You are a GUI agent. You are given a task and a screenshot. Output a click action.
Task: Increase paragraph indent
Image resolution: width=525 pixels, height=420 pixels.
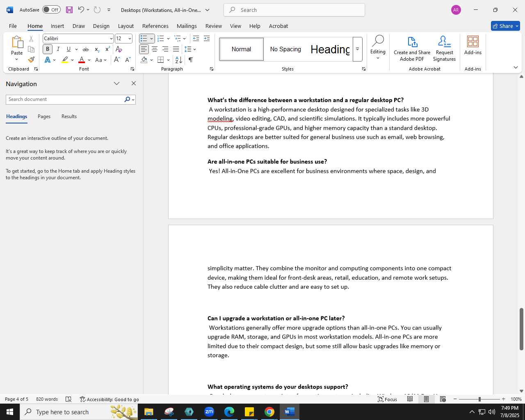[x=207, y=39]
